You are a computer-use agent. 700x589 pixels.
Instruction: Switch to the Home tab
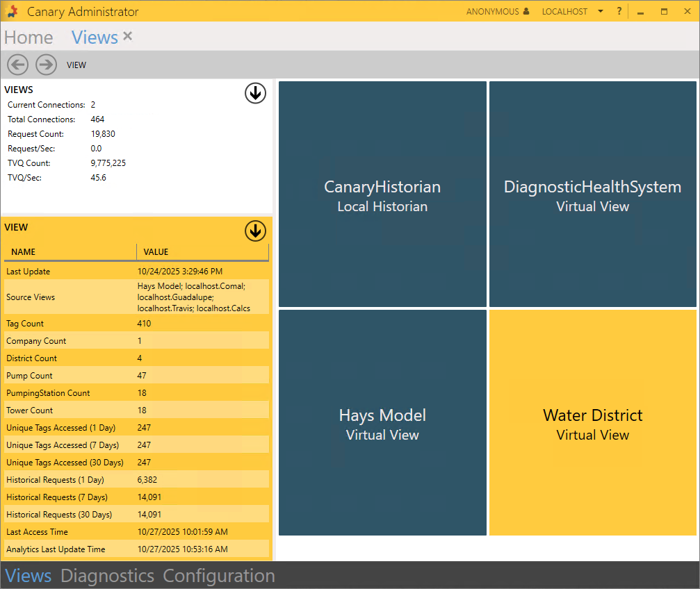[x=29, y=38]
